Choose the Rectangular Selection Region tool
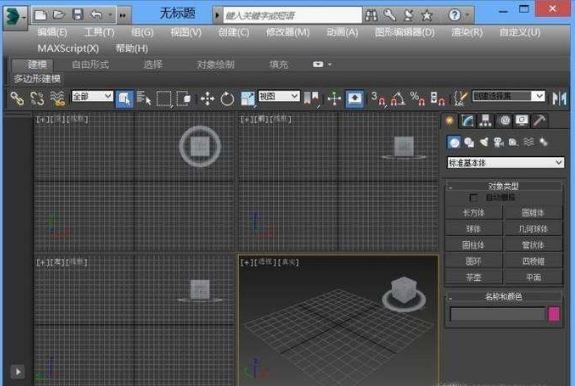This screenshot has height=386, width=575. [x=164, y=98]
